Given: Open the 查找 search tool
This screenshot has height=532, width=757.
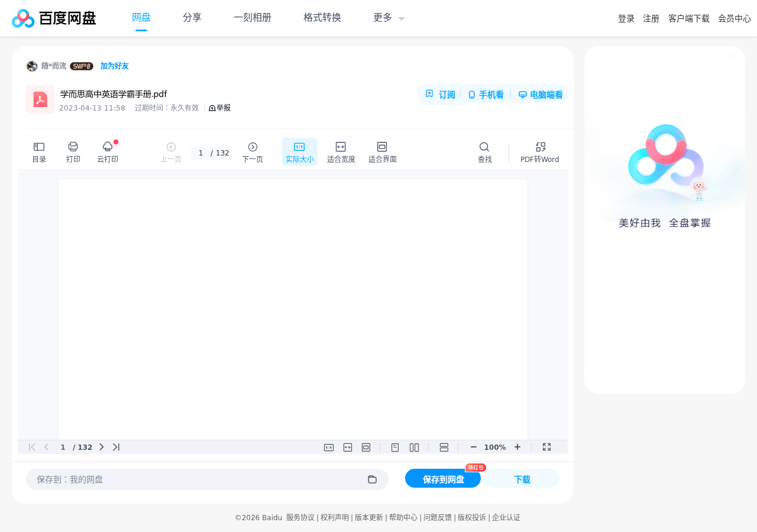Looking at the screenshot, I should (484, 153).
